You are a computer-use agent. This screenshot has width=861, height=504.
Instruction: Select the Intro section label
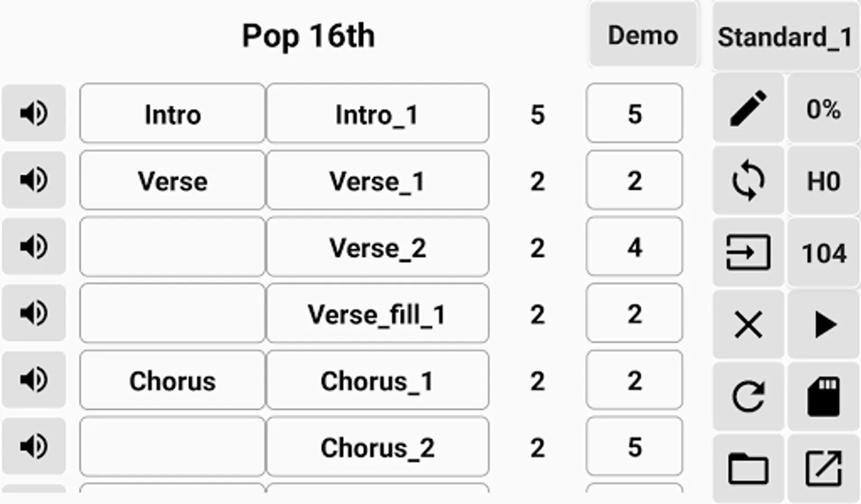[172, 114]
